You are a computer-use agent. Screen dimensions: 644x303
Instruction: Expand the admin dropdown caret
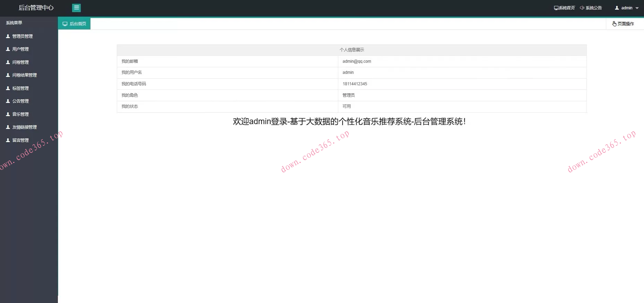(x=637, y=8)
